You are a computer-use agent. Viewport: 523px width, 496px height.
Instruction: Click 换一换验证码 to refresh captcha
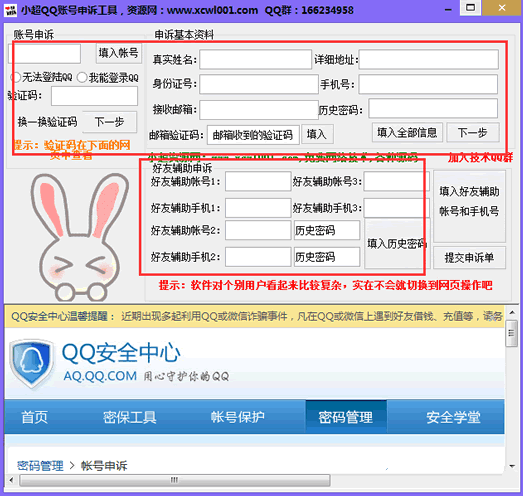(47, 122)
